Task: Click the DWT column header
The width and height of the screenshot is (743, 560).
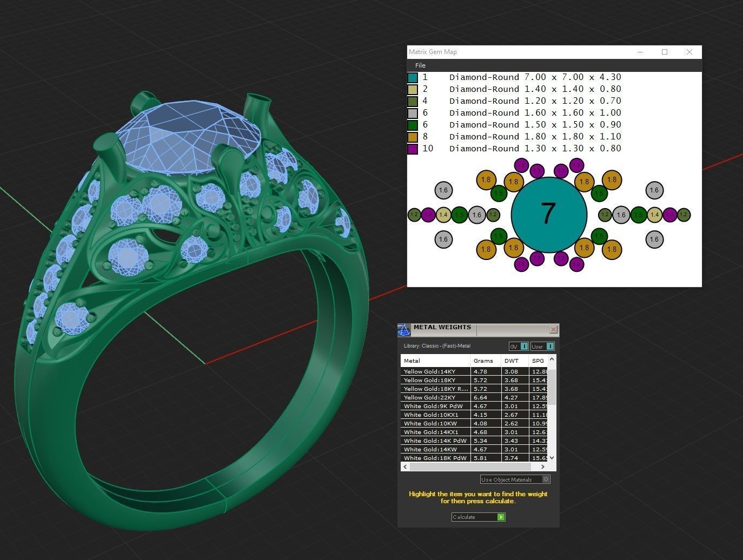Action: point(515,361)
